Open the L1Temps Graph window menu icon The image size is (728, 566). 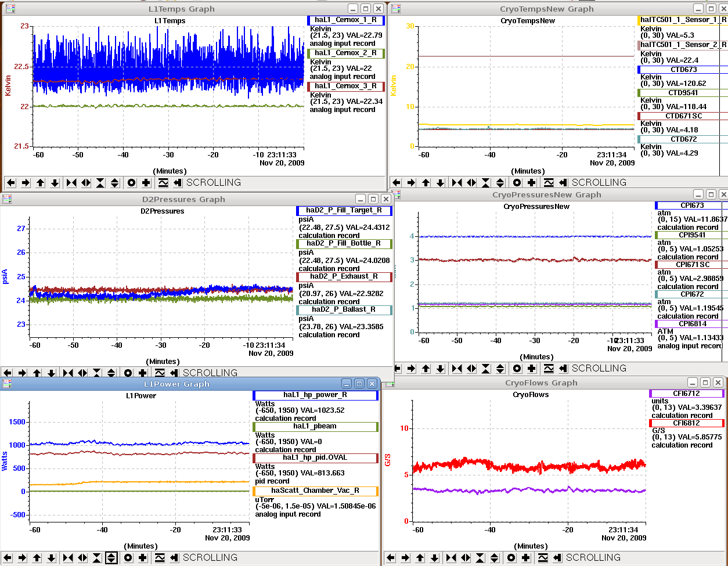pos(10,9)
